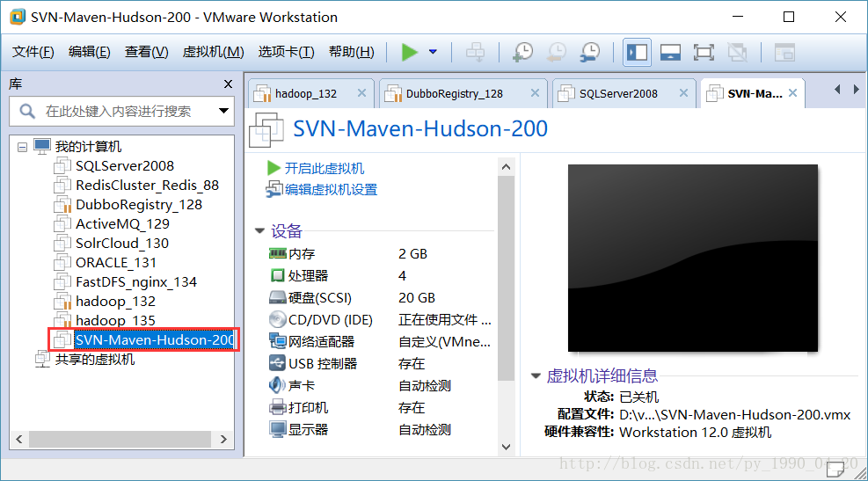Click the 显示器 display icon
This screenshot has height=481, width=868.
point(277,429)
